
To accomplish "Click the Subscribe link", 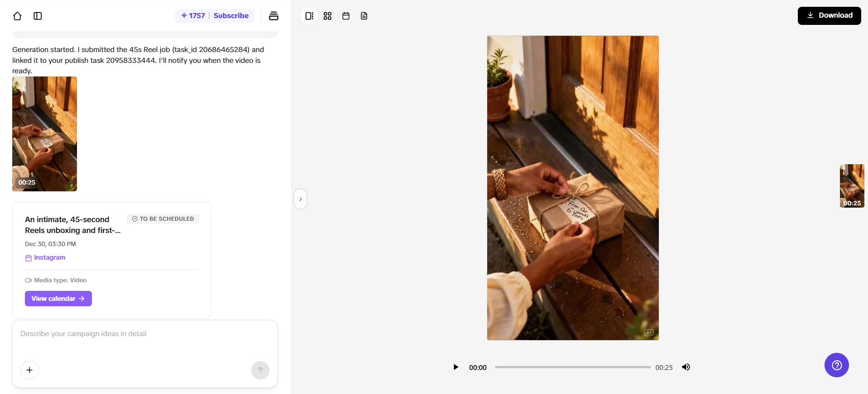I will tap(231, 15).
